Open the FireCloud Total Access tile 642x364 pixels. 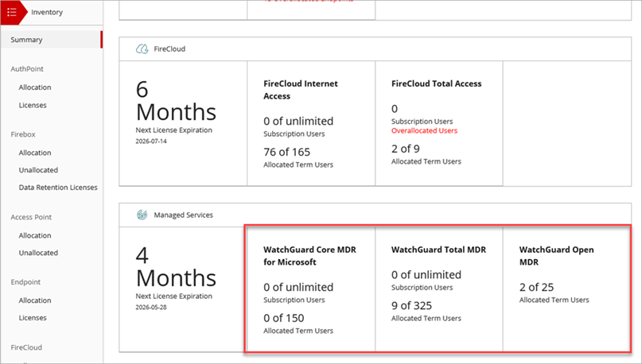[439, 123]
